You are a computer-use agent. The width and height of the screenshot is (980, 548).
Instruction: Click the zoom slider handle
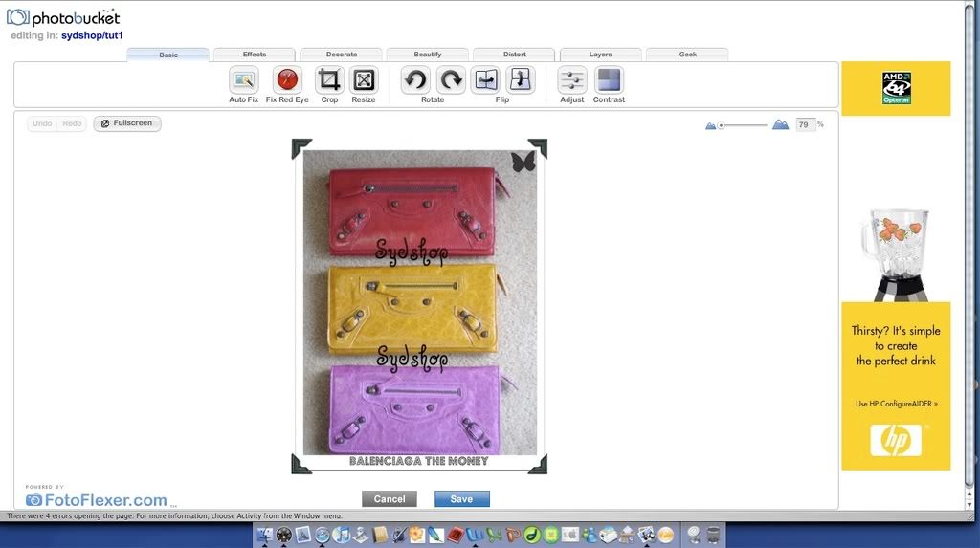(721, 125)
